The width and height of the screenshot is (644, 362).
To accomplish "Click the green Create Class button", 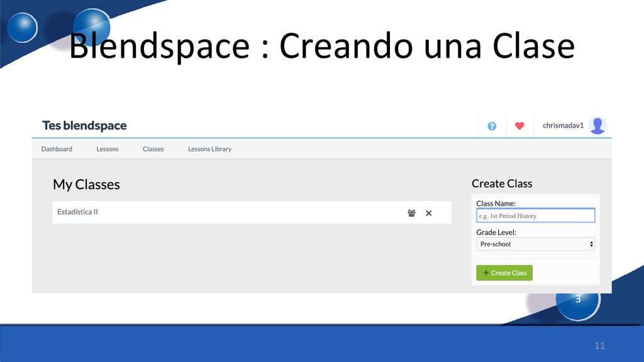I will 504,273.
